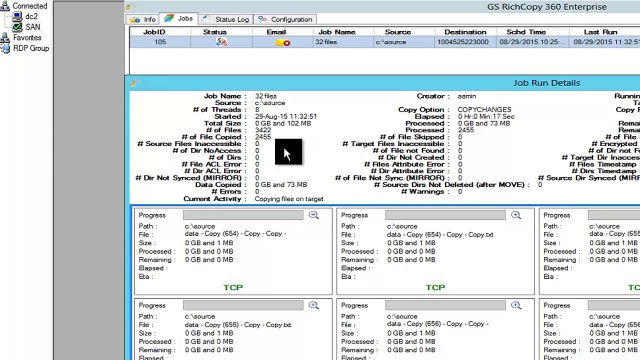Screen dimensions: 640x360
Task: Open the Favorites tree node
Action: pyautogui.click(x=27, y=38)
